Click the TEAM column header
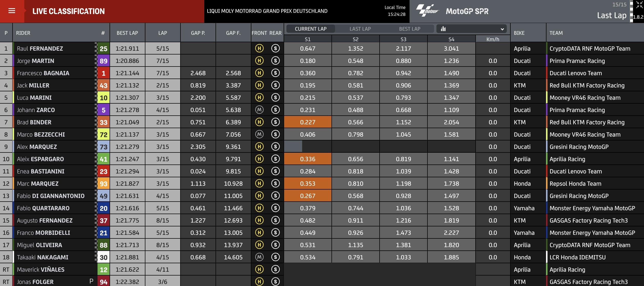 click(x=556, y=33)
